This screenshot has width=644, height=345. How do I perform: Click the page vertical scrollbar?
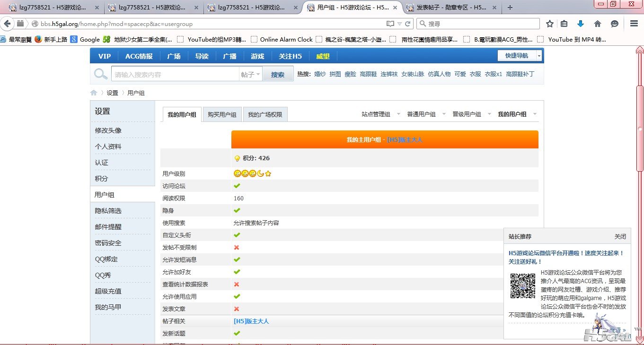pos(640,195)
